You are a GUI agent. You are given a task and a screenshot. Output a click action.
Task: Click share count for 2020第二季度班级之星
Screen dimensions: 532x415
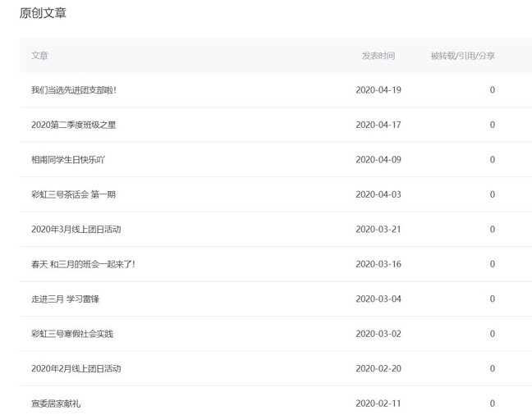click(x=493, y=125)
